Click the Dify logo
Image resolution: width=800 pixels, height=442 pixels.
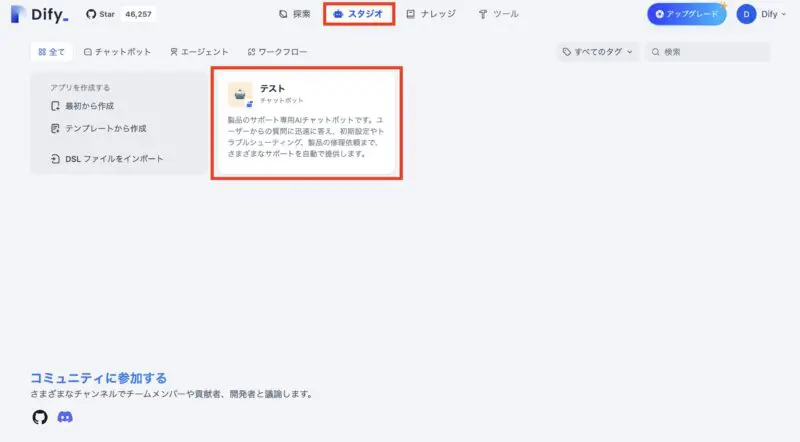point(39,15)
